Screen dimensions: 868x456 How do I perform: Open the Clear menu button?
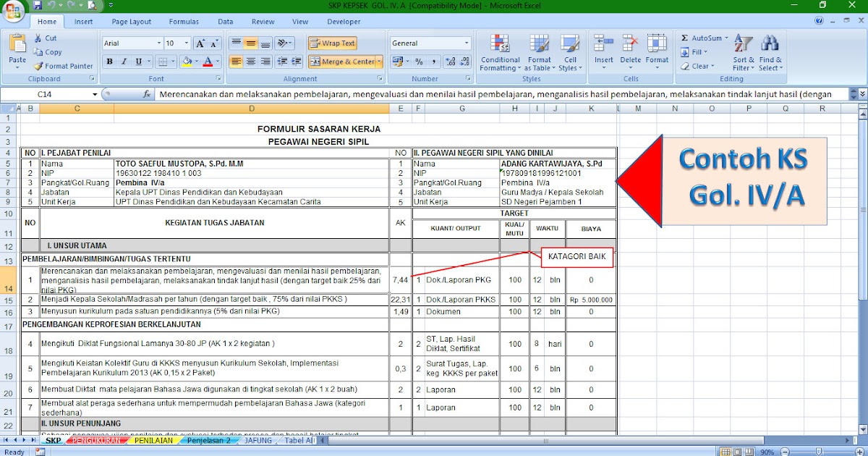(x=698, y=66)
